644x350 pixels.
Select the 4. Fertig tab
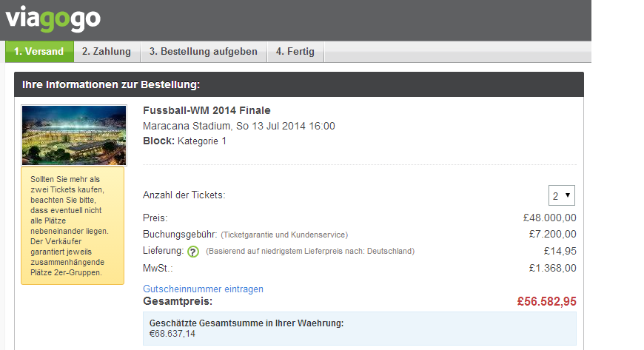coord(295,51)
